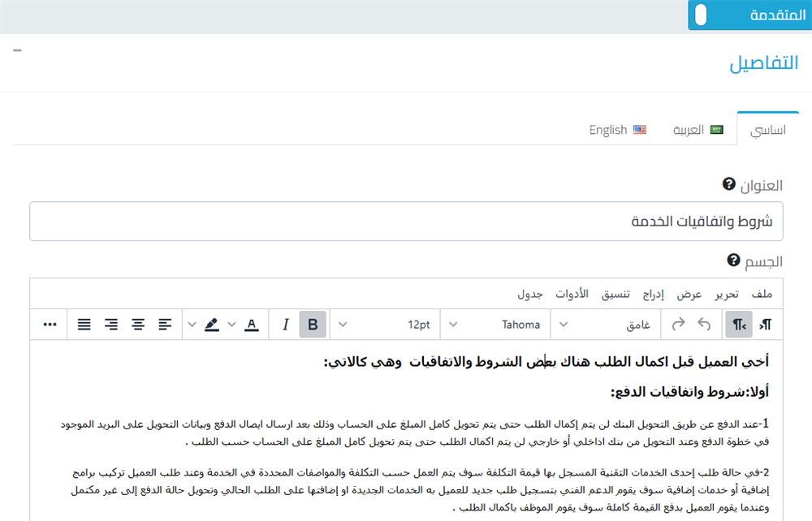
Task: Click the العنوان title input field
Action: pyautogui.click(x=406, y=222)
